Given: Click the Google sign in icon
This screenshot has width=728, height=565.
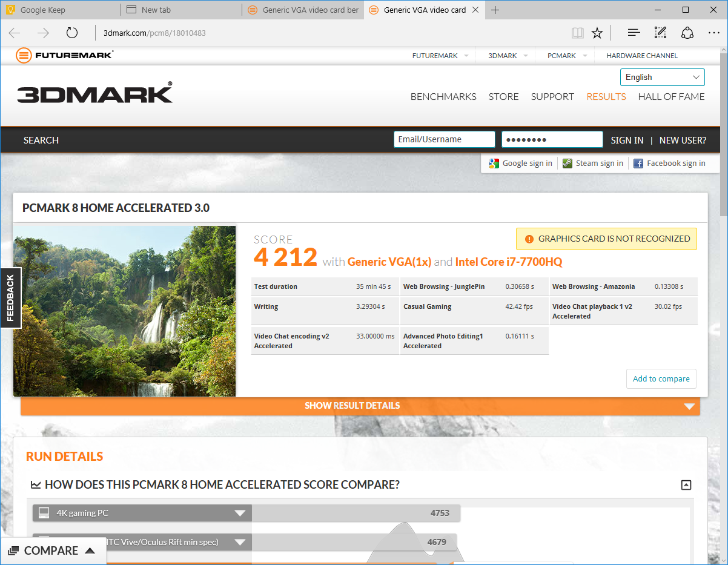Looking at the screenshot, I should coord(494,164).
